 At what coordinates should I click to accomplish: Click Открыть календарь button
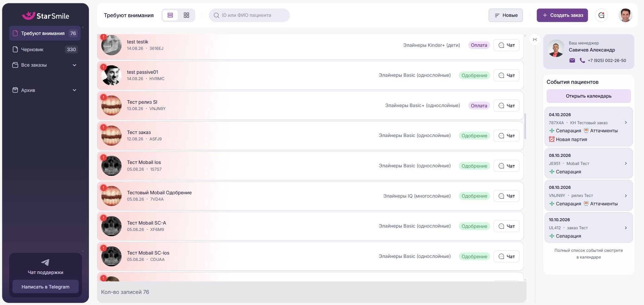pos(588,96)
